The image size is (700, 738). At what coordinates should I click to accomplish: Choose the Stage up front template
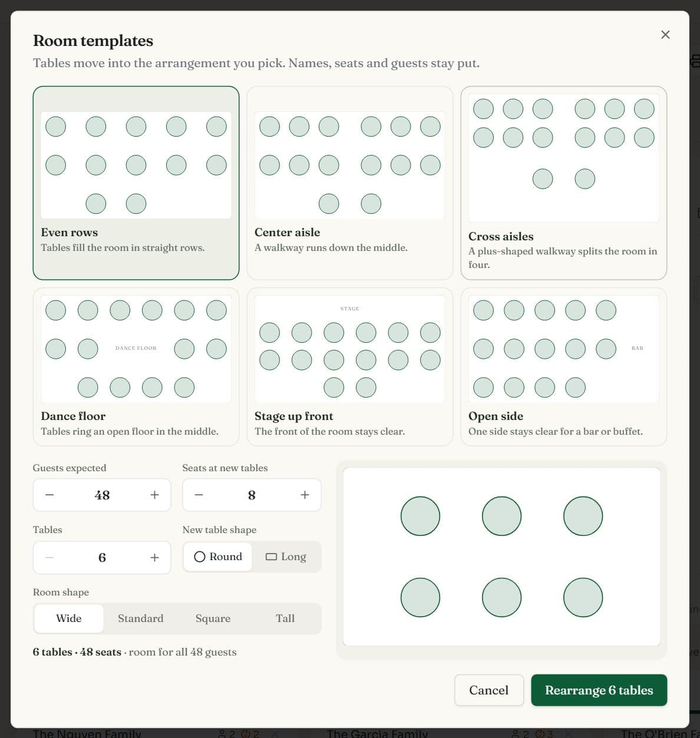(350, 367)
